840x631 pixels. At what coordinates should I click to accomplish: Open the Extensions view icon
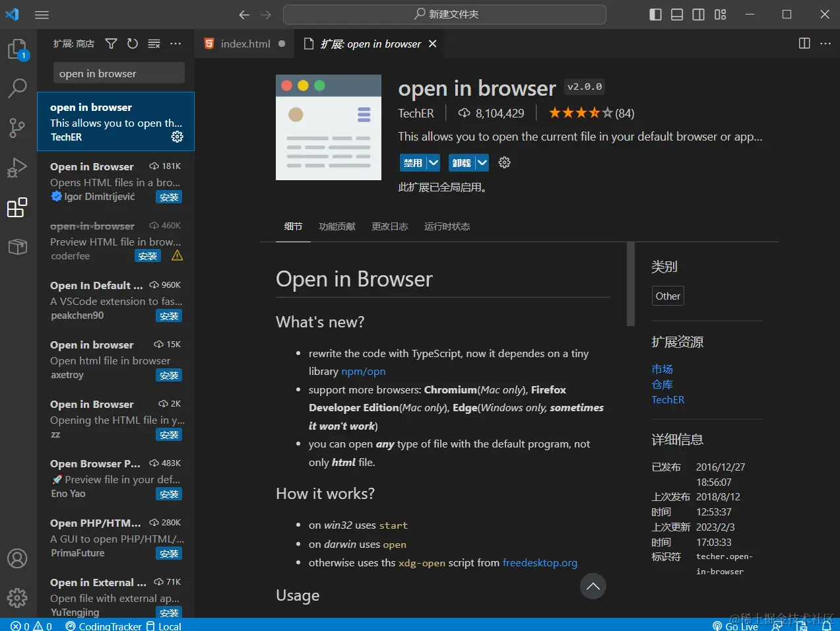click(x=18, y=207)
